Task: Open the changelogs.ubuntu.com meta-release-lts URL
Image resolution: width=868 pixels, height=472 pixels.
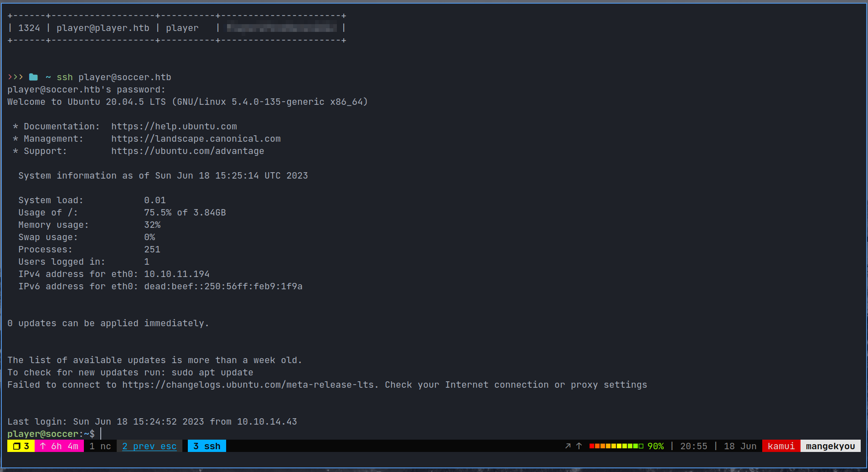Action: click(249, 385)
